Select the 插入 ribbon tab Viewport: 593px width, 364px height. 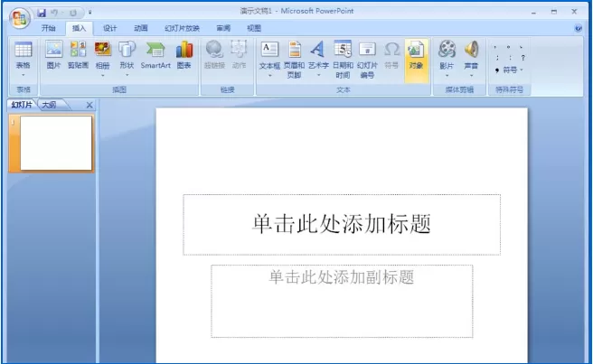[x=79, y=28]
